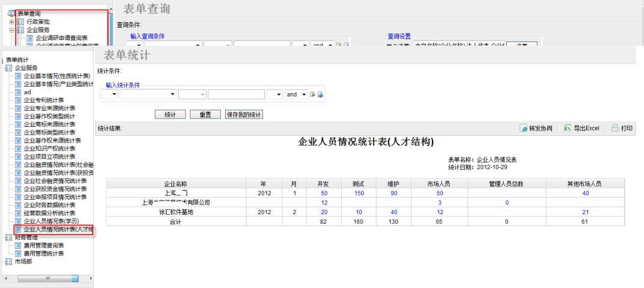
Task: Click the form icon beside 企业基本情况(性质统计表)
Action: tap(18, 76)
